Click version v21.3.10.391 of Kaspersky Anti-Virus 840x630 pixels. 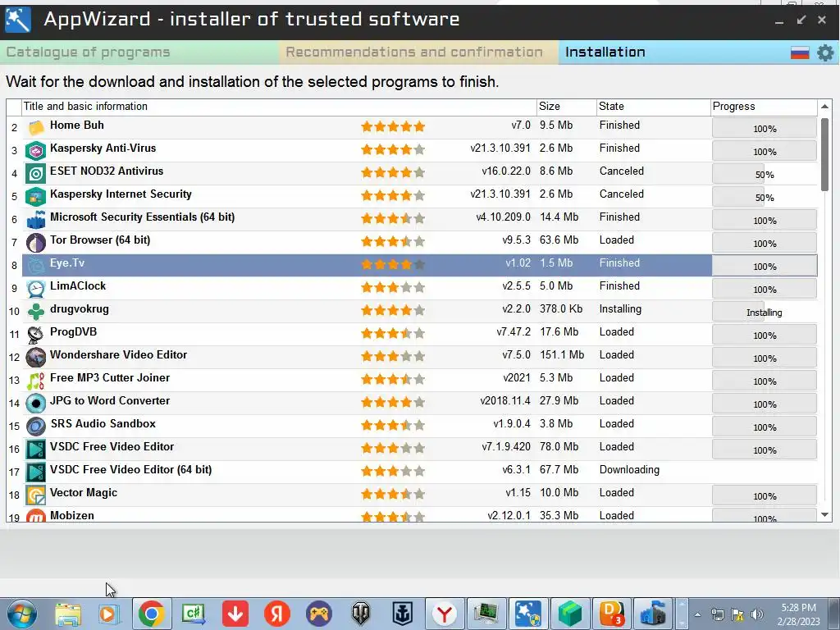click(x=500, y=148)
